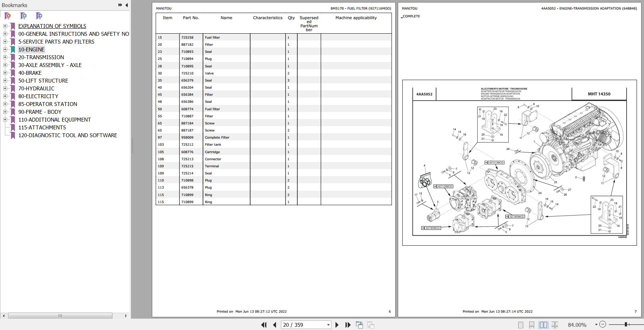The height and width of the screenshot is (330, 644).
Task: Go to the previous page
Action: [x=275, y=325]
